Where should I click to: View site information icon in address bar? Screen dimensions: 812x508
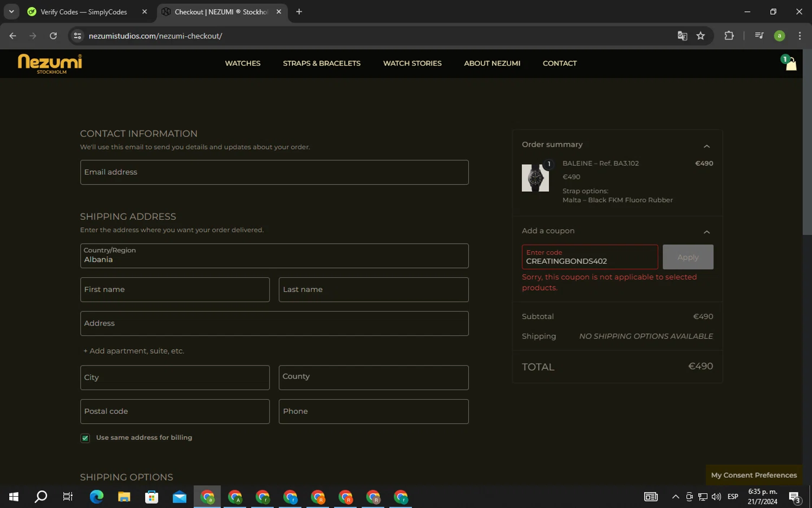tap(77, 36)
